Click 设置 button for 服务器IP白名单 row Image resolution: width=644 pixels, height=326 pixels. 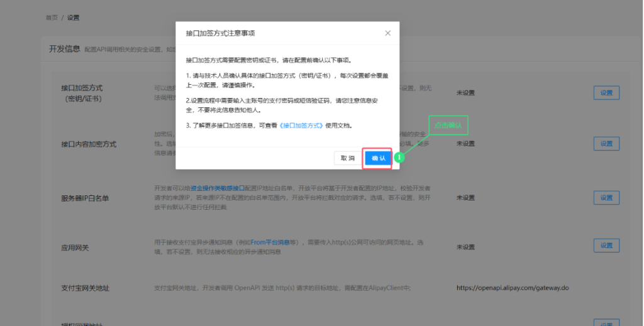(606, 198)
